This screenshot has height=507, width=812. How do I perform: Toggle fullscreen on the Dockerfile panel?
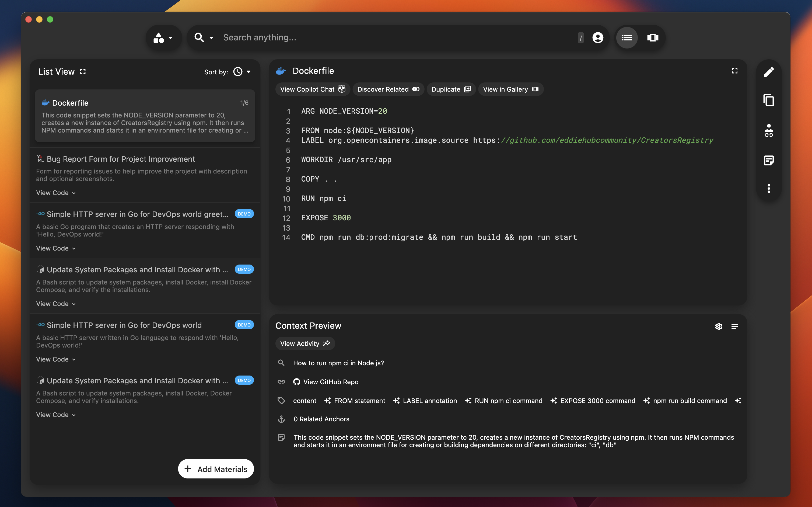(x=734, y=71)
